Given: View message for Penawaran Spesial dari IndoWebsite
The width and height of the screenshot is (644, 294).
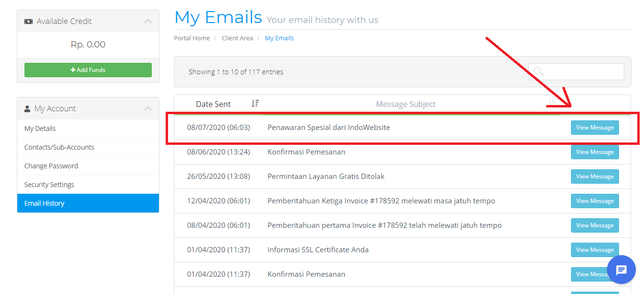Looking at the screenshot, I should [595, 128].
